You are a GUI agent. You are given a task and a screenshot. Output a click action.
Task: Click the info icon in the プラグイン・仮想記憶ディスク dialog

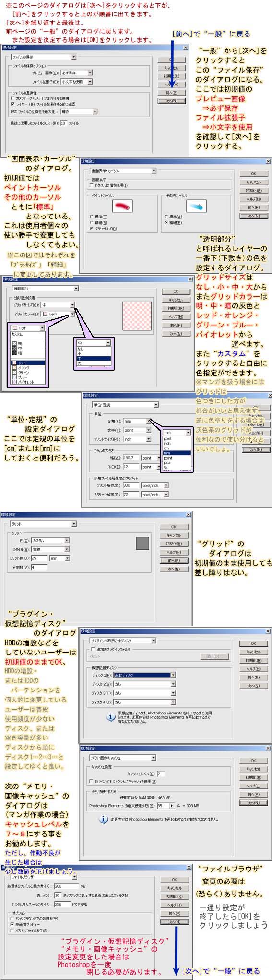tap(111, 717)
